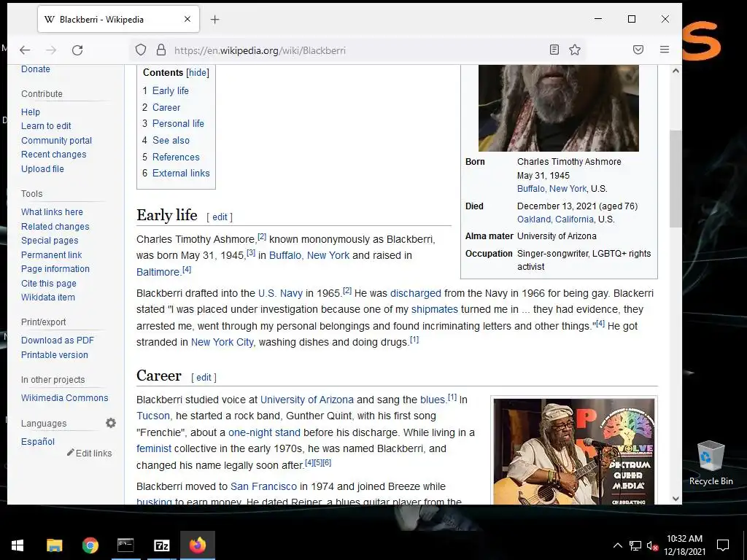
Task: Open the command prompt taskbar icon
Action: point(125,545)
